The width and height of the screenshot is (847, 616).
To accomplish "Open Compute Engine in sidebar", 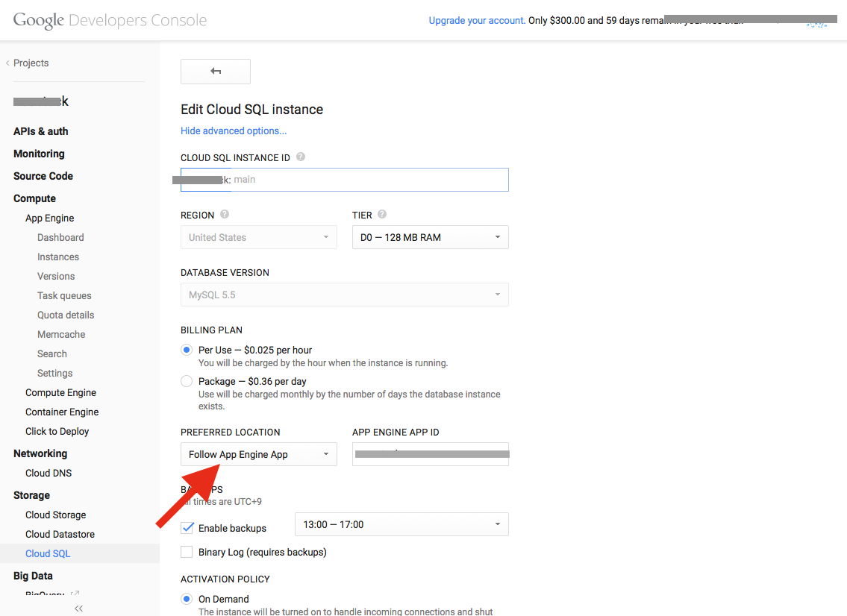I will 61,393.
